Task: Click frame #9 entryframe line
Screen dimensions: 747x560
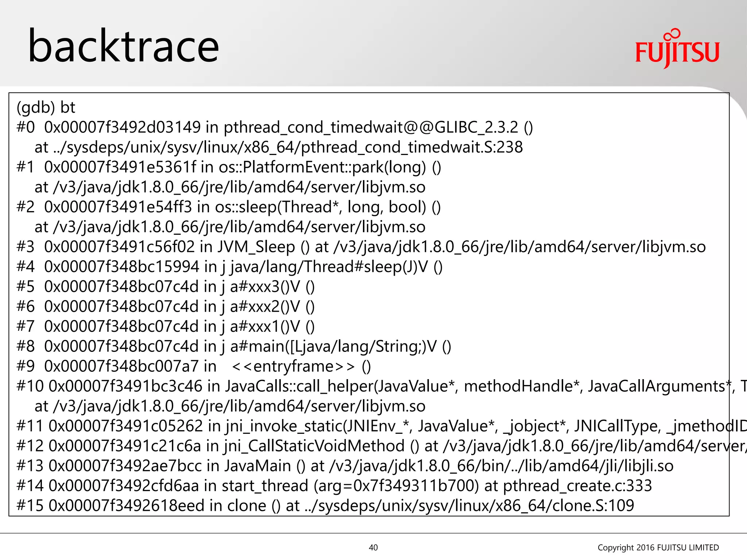Action: tap(194, 366)
